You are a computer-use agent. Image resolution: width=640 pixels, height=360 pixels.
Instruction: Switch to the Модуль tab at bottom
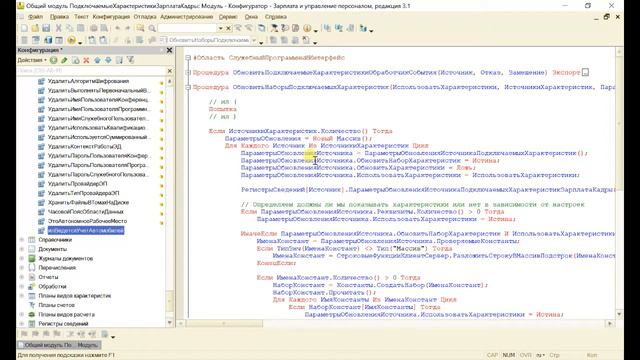(x=87, y=345)
